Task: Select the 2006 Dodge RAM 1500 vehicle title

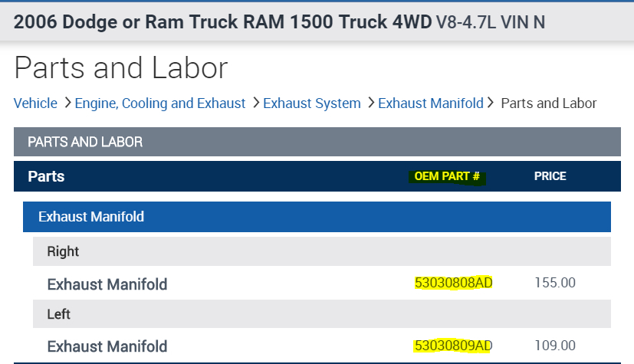Action: coord(222,21)
